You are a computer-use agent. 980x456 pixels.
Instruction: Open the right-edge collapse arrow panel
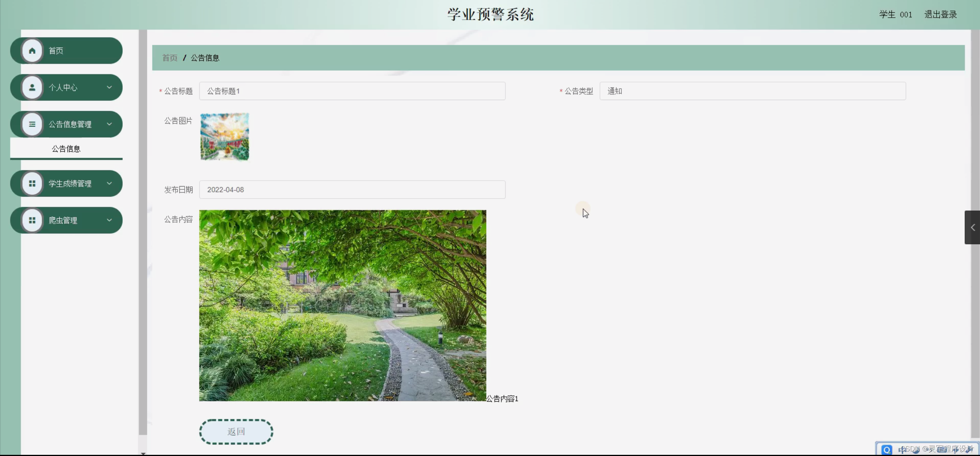972,227
